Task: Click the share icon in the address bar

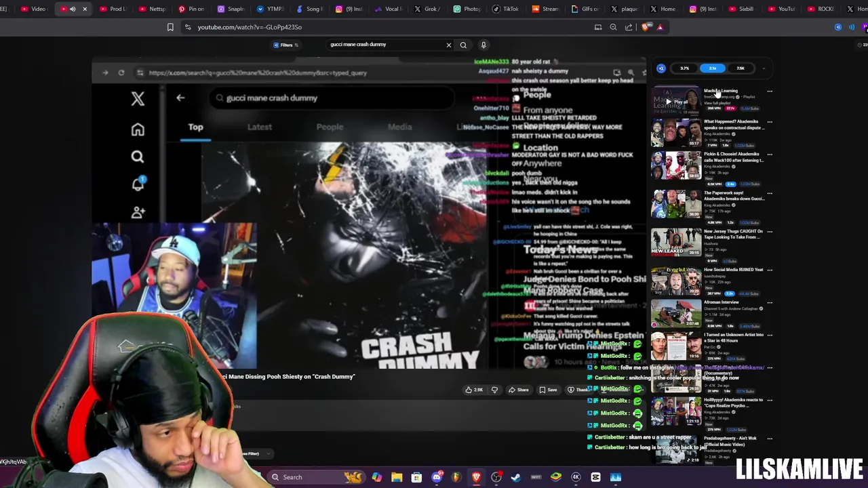Action: 629,27
